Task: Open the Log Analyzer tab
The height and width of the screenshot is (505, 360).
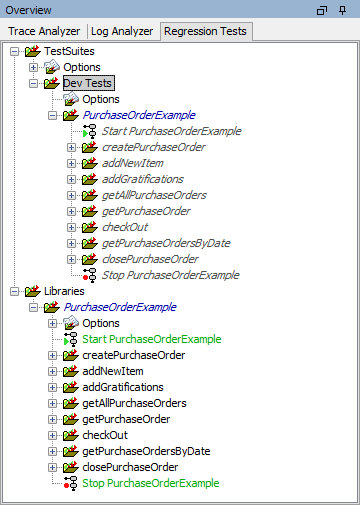Action: coord(122,31)
